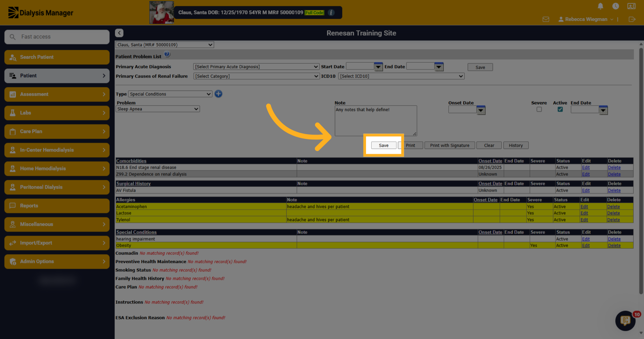Image resolution: width=644 pixels, height=339 pixels.
Task: Open Primary Acute Diagnosis dropdown
Action: (256, 67)
